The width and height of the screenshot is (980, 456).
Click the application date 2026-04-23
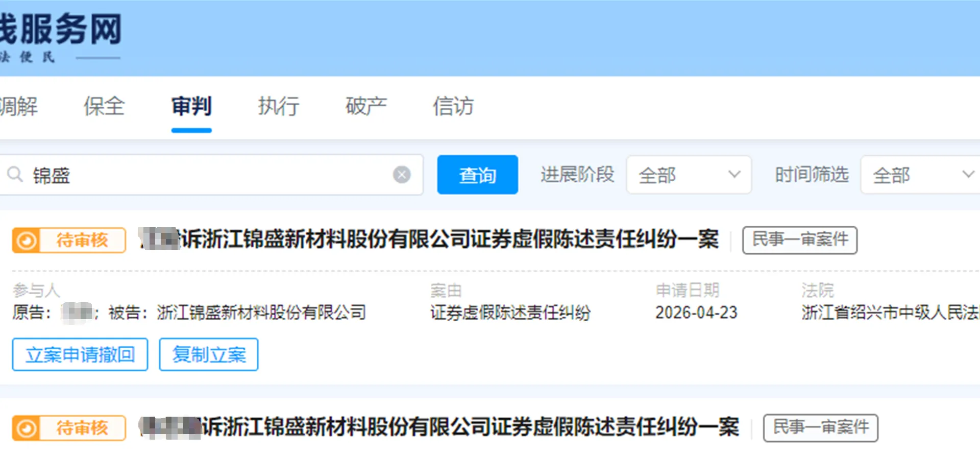click(x=696, y=313)
